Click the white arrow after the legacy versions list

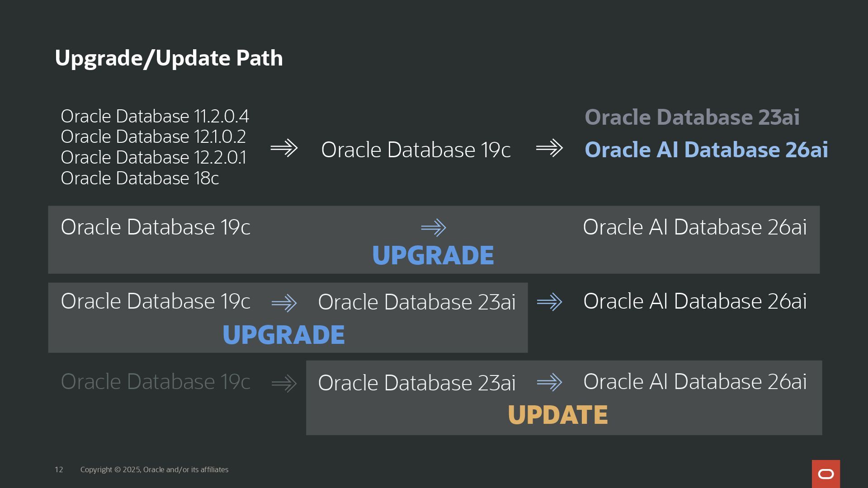tap(284, 148)
